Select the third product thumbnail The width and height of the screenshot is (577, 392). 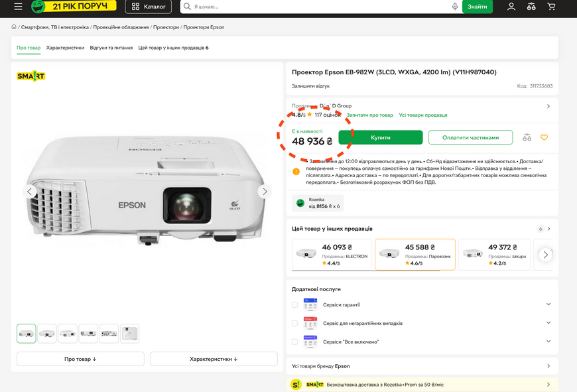(68, 334)
